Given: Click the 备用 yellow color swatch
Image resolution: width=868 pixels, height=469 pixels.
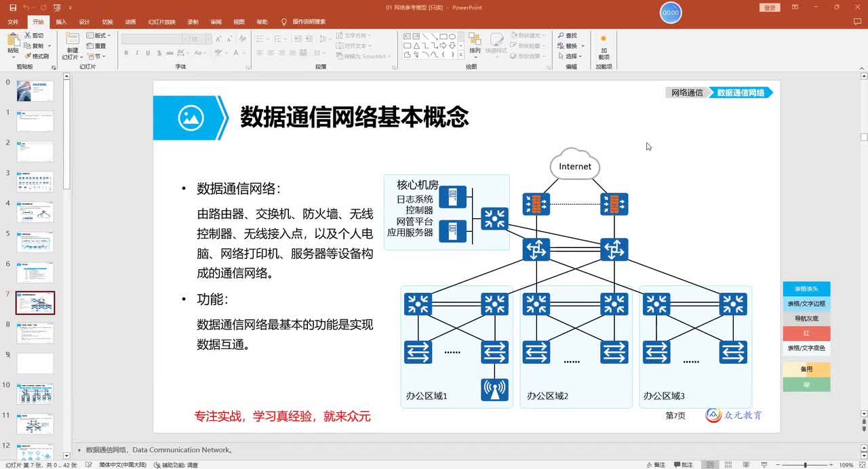Looking at the screenshot, I should [806, 369].
